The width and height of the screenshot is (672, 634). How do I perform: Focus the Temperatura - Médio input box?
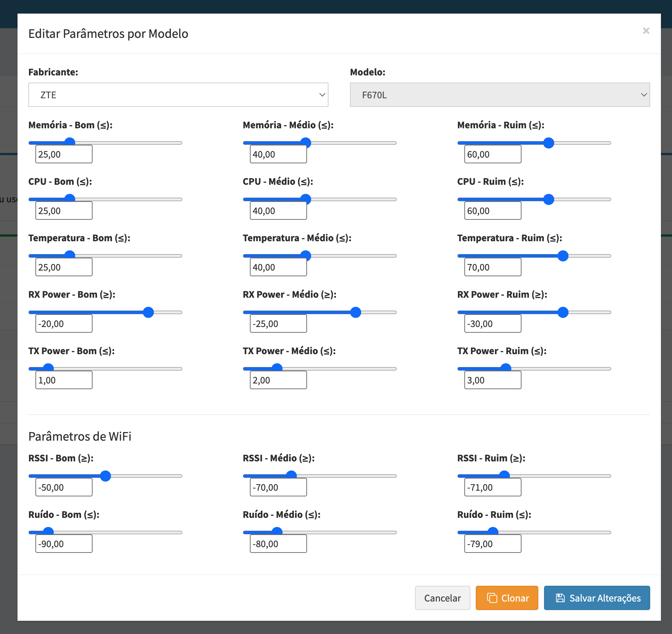pyautogui.click(x=278, y=267)
